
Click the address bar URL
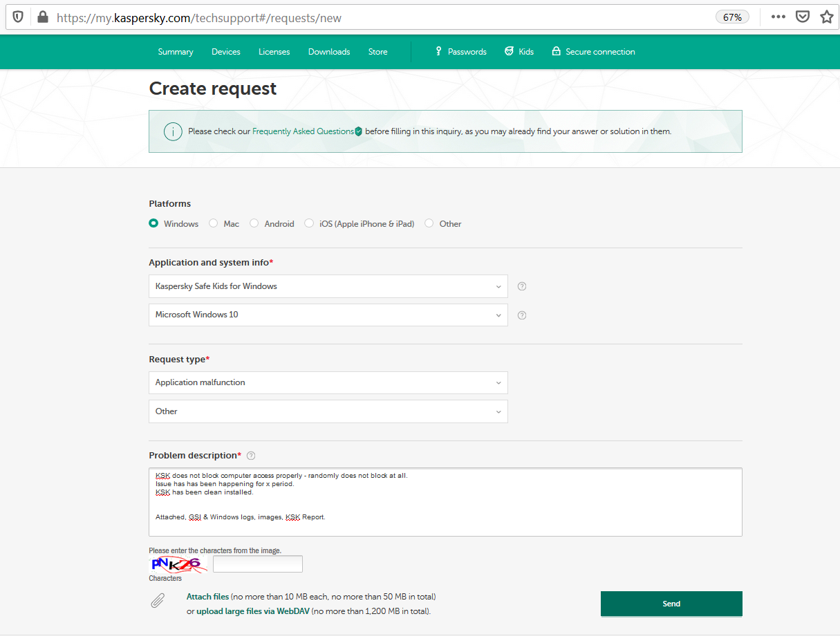(x=199, y=18)
